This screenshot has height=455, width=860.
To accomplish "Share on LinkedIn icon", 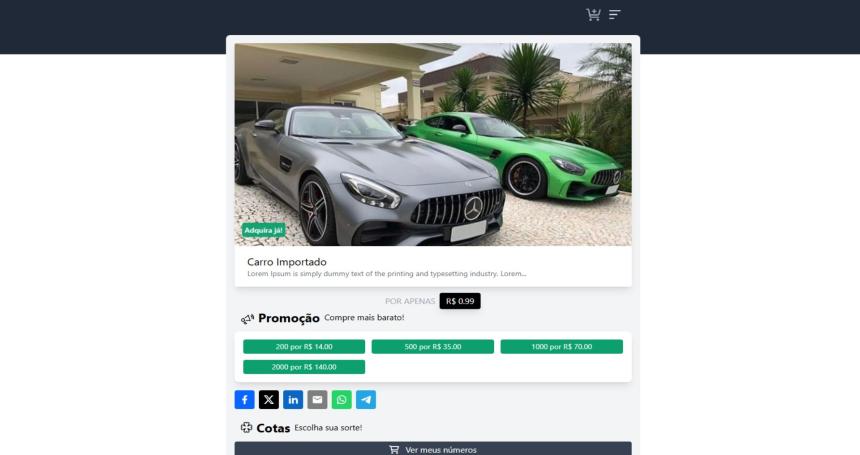I will click(293, 400).
